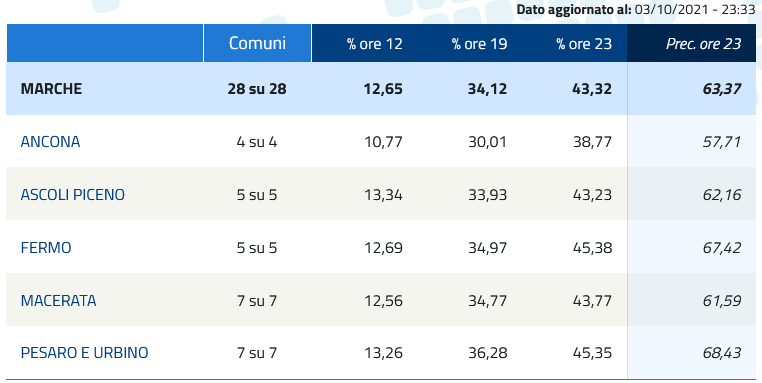
Task: Select the Comuni column header
Action: pyautogui.click(x=257, y=43)
